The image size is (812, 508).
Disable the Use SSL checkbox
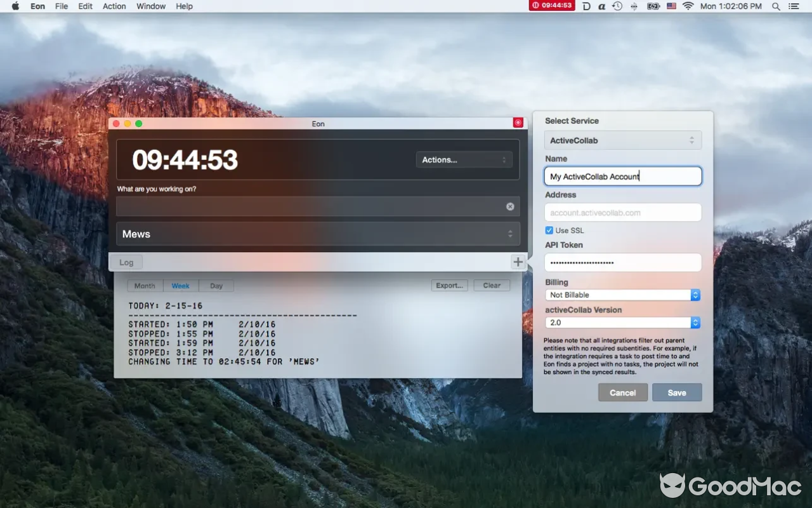[549, 230]
